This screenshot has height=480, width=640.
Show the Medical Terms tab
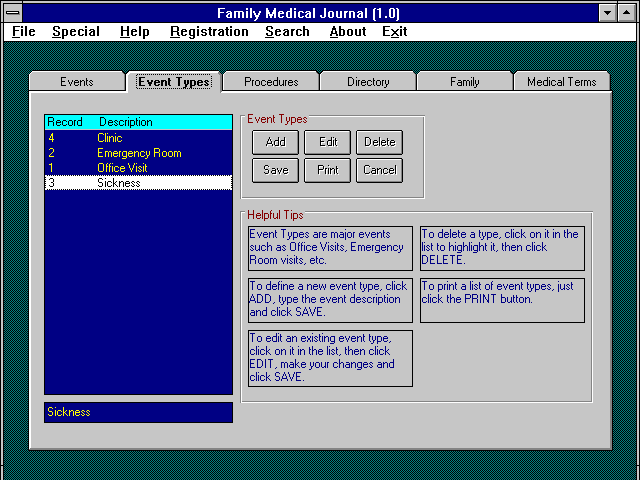[x=561, y=82]
